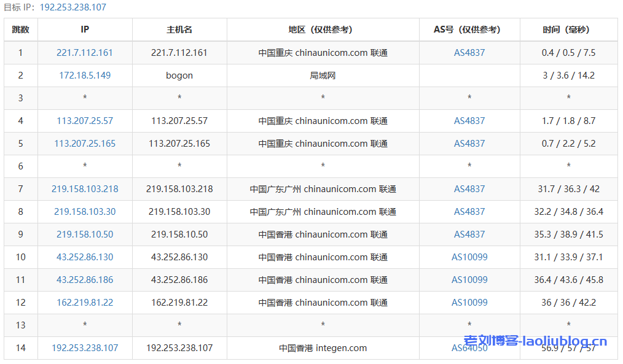The width and height of the screenshot is (623, 364).
Task: Select time cell 32.2 / 34.8 / 36.4
Action: tap(568, 212)
